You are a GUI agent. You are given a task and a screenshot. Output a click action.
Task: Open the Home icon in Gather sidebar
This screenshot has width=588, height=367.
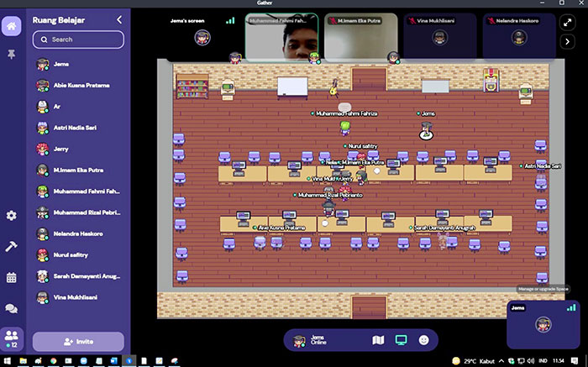(11, 26)
